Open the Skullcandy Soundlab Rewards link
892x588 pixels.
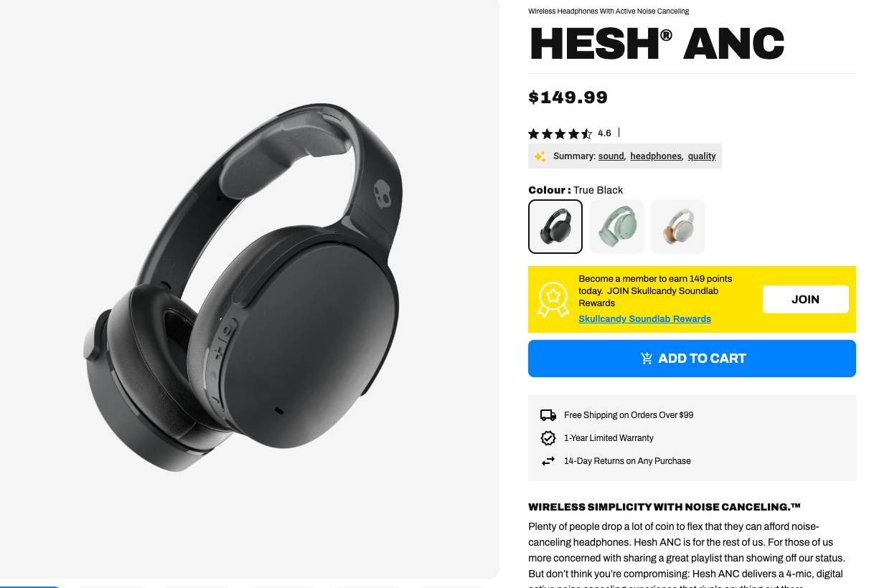(644, 319)
